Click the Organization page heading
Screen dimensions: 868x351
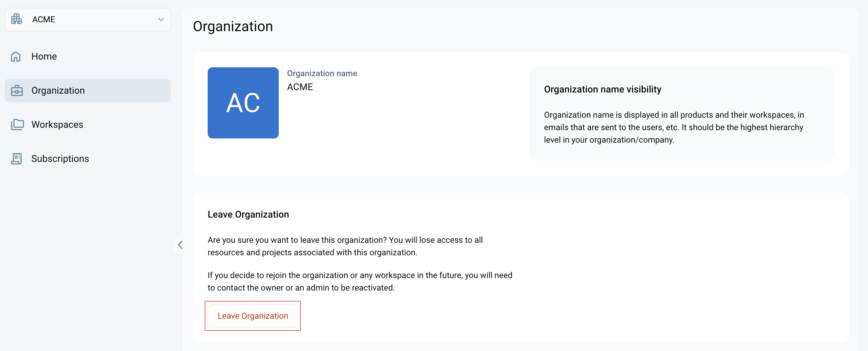pos(233,26)
